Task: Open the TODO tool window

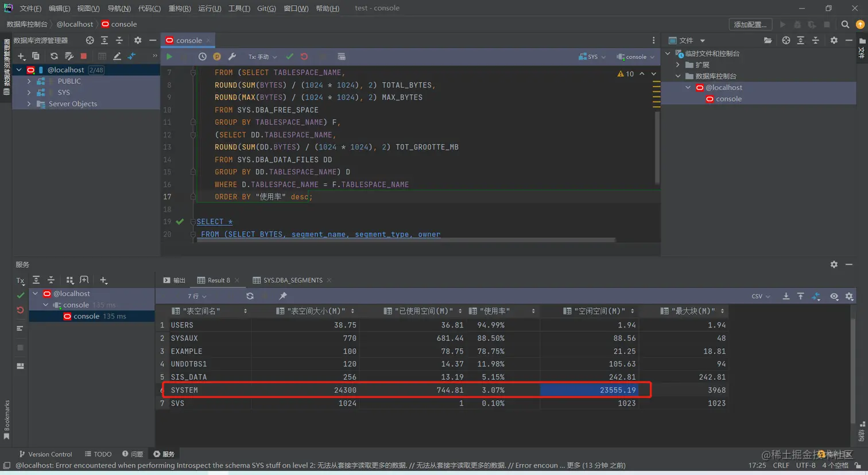Action: tap(98, 454)
